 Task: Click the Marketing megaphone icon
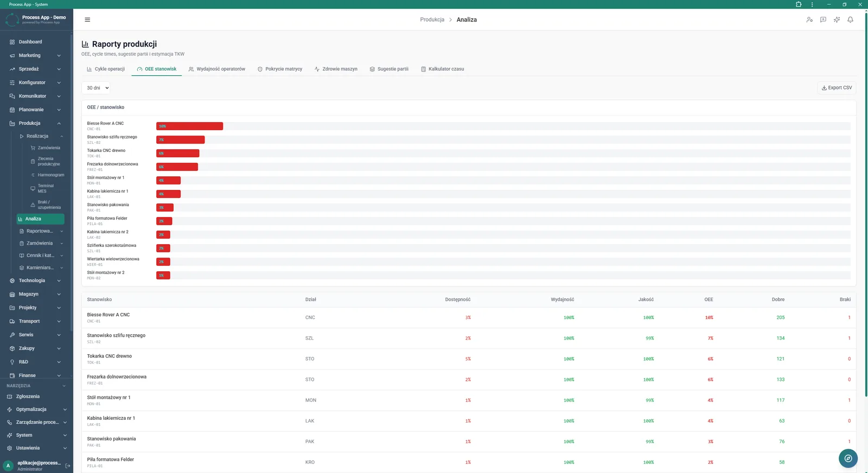pyautogui.click(x=12, y=55)
